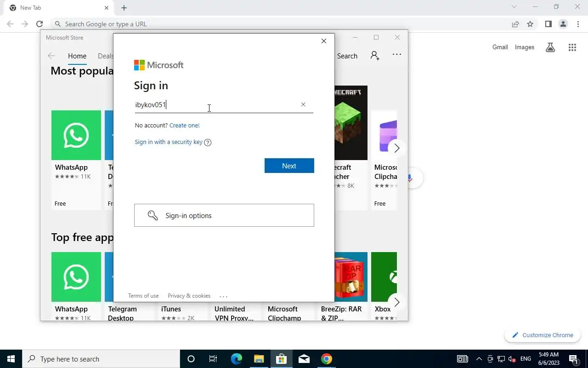
Task: Click the iTunes app title
Action: pos(171,309)
